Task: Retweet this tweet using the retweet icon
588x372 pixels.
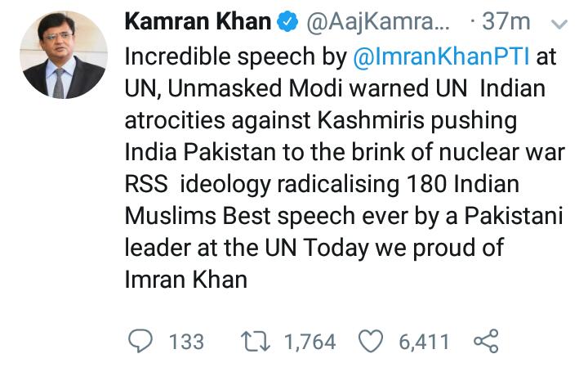Action: click(x=256, y=341)
